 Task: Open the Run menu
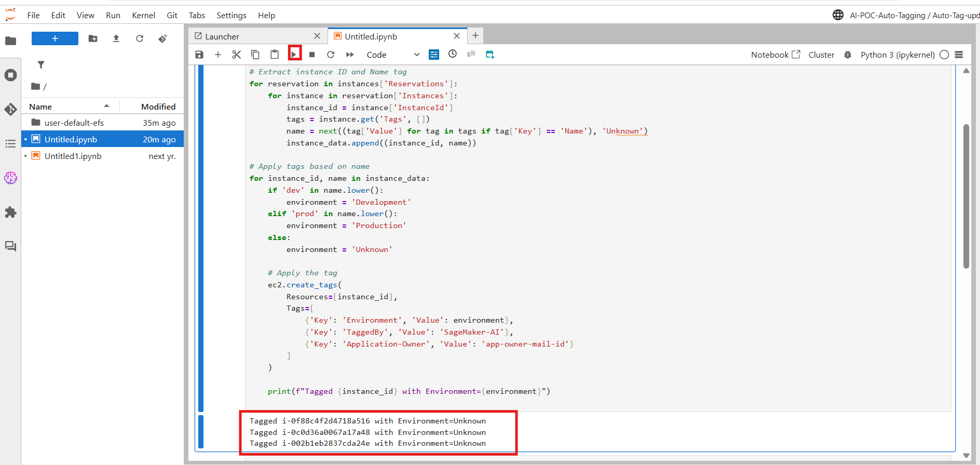click(113, 16)
